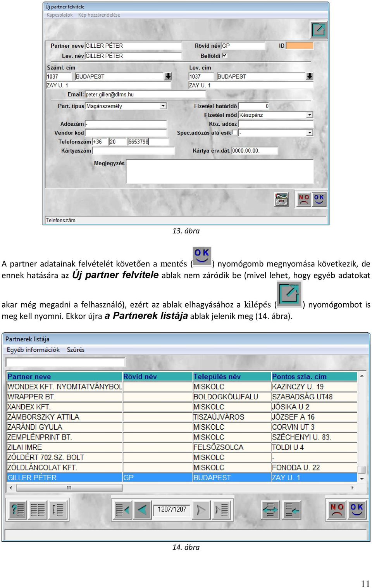Click the Rövid név field containing GP
The width and height of the screenshot is (372, 588).
click(243, 46)
